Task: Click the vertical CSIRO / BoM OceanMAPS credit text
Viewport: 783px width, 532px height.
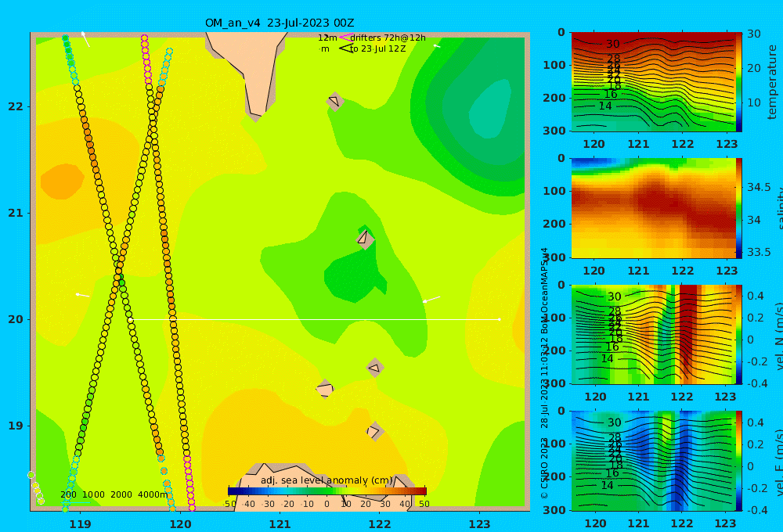Action: pyautogui.click(x=544, y=373)
